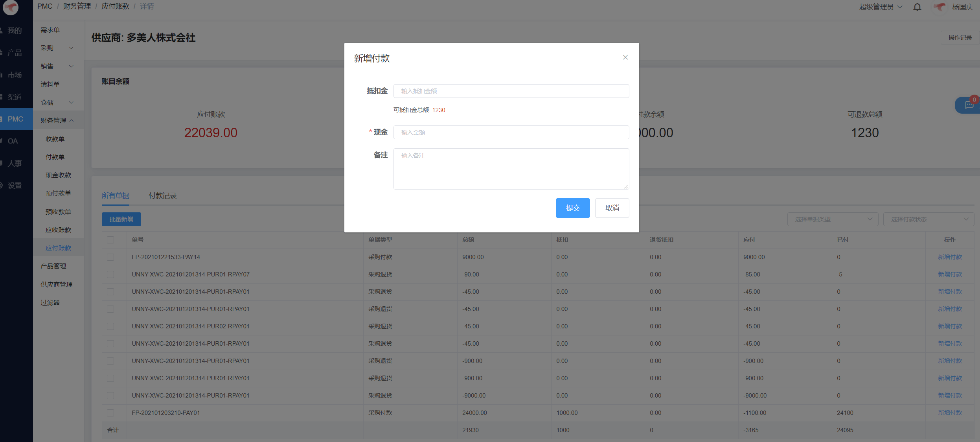The image size is (980, 442).
Task: Toggle the select-all checkbox in table header
Action: [110, 240]
